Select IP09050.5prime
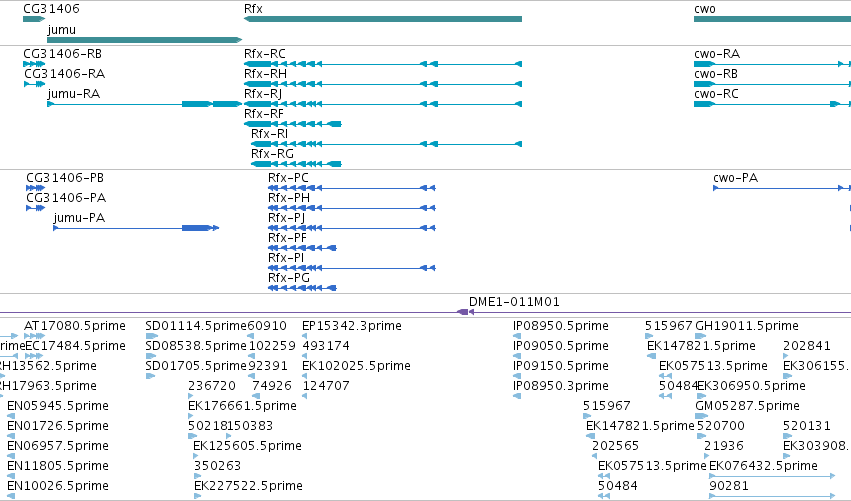Image resolution: width=851 pixels, height=501 pixels. (x=561, y=346)
